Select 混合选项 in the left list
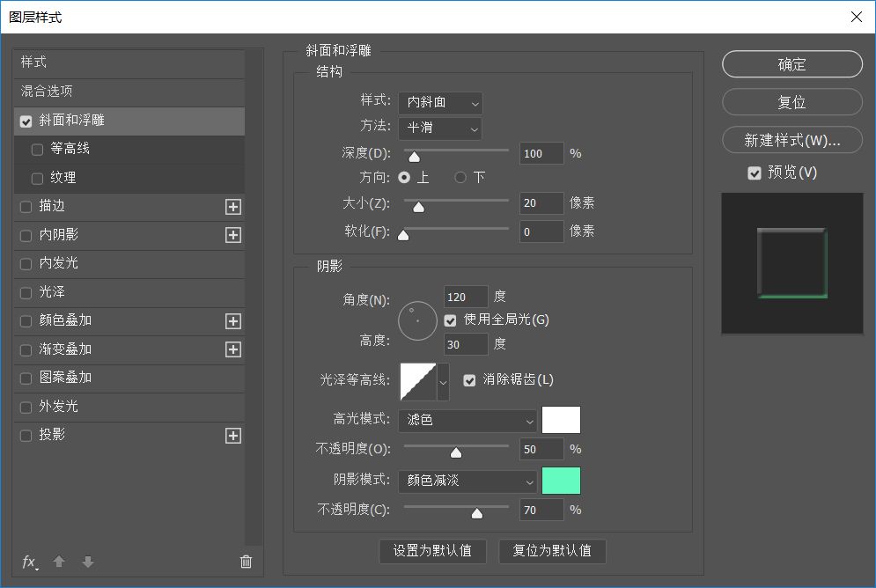 pyautogui.click(x=48, y=92)
